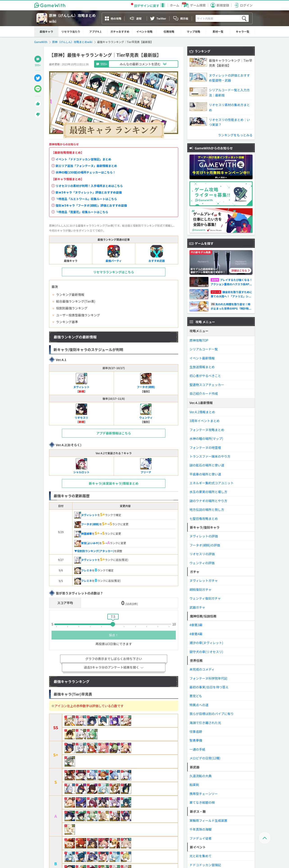Jump to ユーザー投票型最強ランキング in contents
Screen dimensions: 289x868
pyautogui.click(x=78, y=315)
